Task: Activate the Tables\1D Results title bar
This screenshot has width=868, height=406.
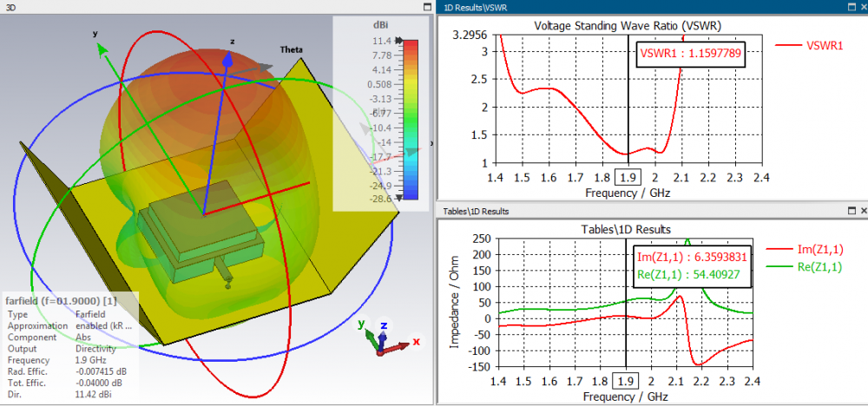Action: (x=641, y=211)
